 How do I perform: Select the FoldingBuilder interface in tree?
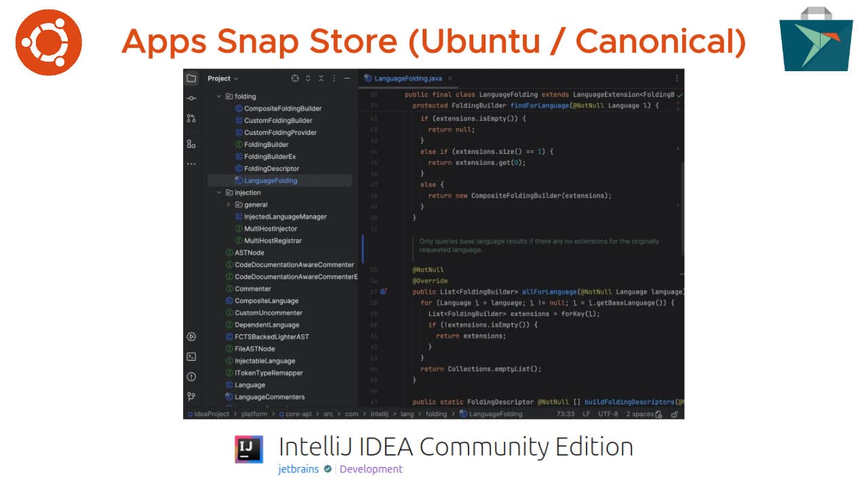[261, 144]
